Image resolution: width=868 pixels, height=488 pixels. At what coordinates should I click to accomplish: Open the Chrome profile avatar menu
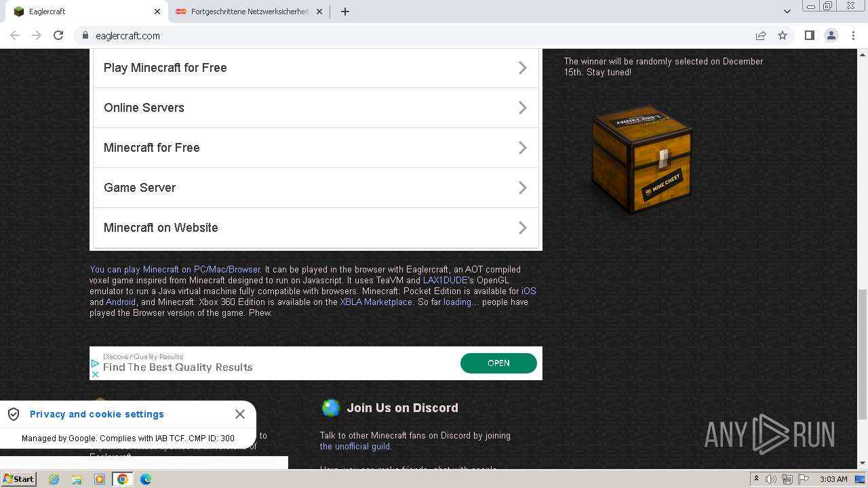point(831,35)
